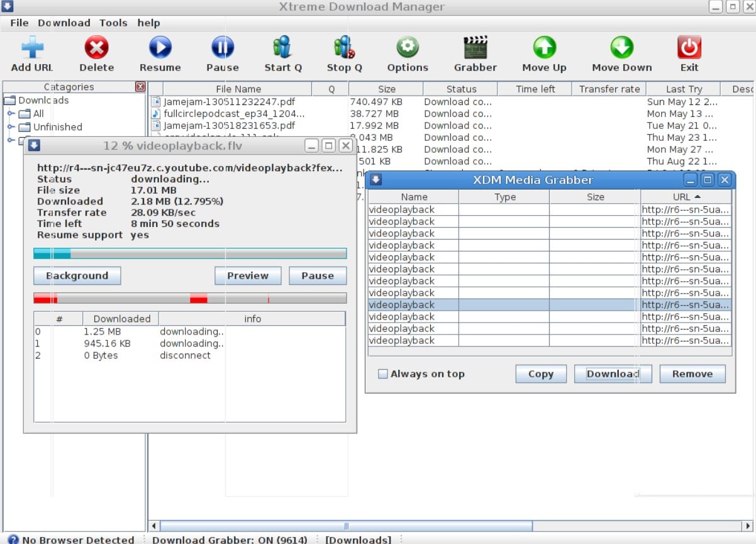Click the Copy button in Media Grabber
Image resolution: width=756 pixels, height=544 pixels.
pos(541,374)
